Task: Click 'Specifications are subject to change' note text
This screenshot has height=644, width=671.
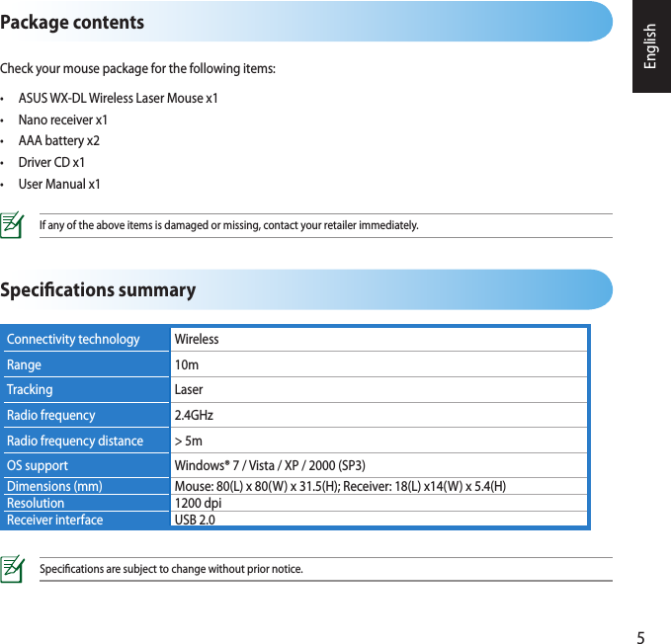Action: tap(171, 569)
